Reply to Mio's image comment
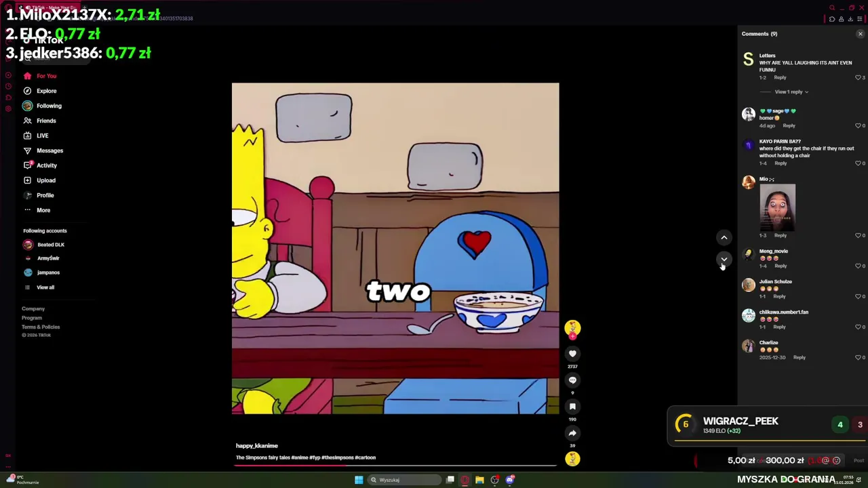This screenshot has width=868, height=488. [781, 235]
